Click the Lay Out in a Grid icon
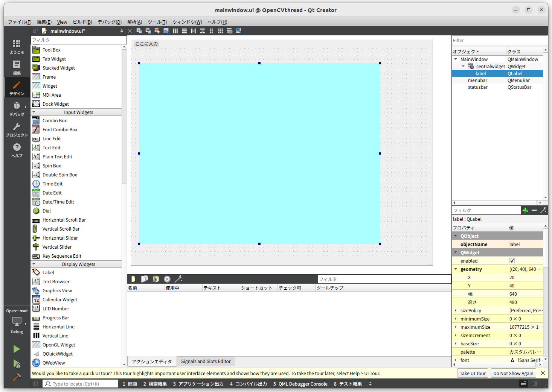The width and height of the screenshot is (552, 392). coord(220,30)
